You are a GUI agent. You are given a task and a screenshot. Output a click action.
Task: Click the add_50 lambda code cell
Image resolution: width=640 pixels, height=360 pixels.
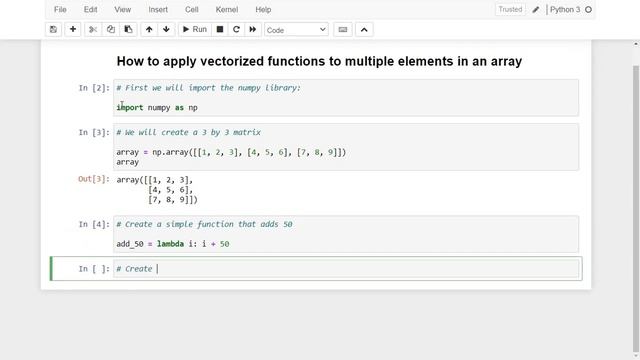pos(346,234)
